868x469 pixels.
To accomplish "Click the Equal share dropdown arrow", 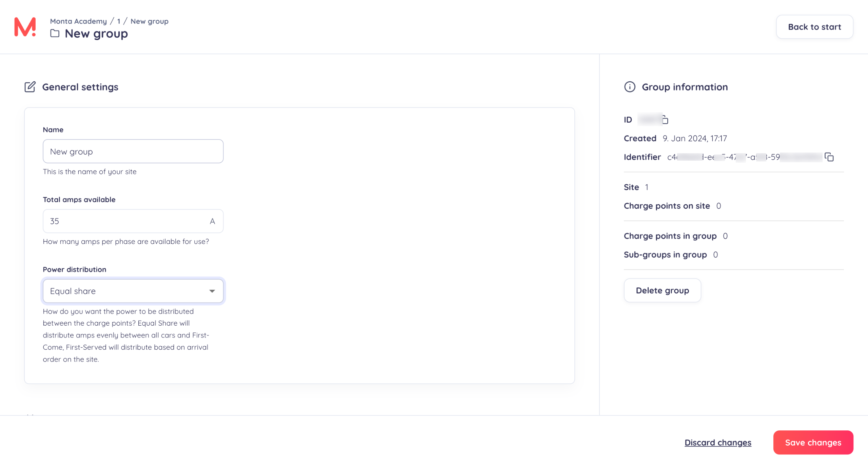I will [x=212, y=291].
